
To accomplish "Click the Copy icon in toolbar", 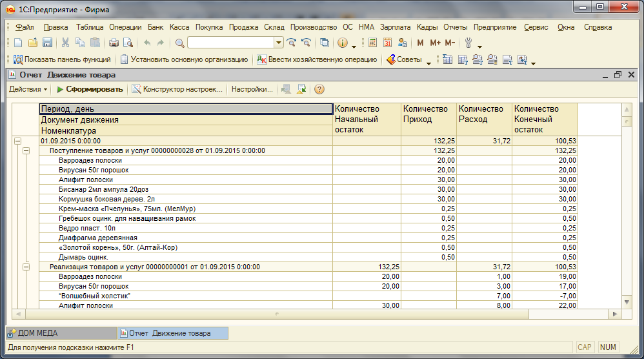I will [80, 43].
